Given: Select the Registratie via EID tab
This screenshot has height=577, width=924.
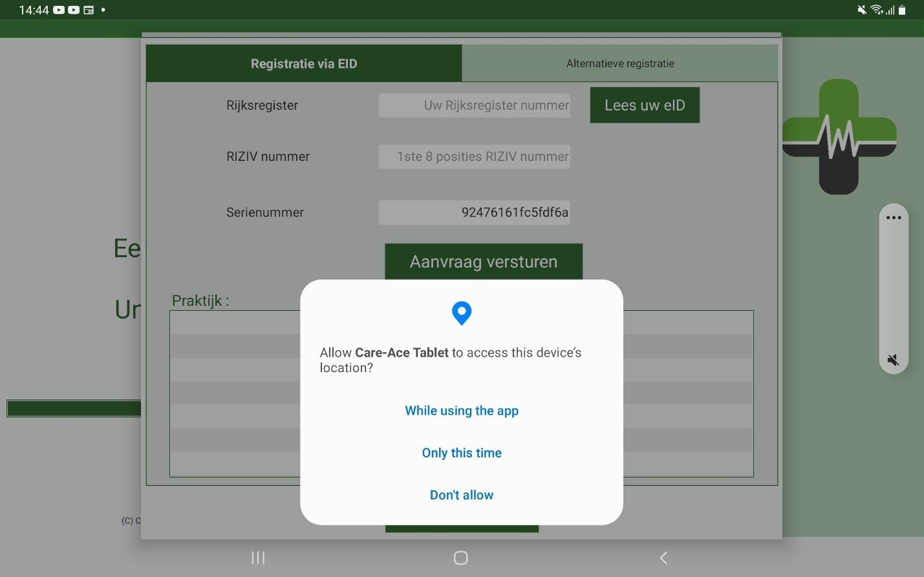Looking at the screenshot, I should [304, 63].
